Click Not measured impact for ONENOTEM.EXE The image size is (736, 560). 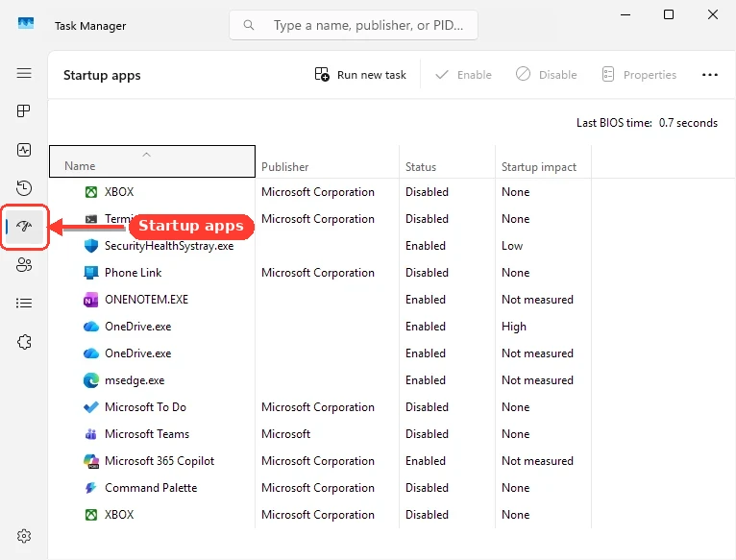(x=537, y=300)
